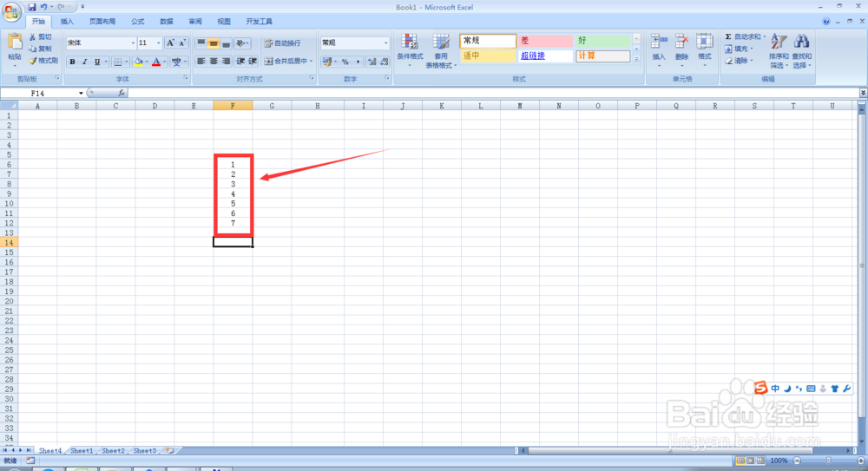Open the Name Box dropdown arrow
The height and width of the screenshot is (471, 868).
[x=81, y=93]
